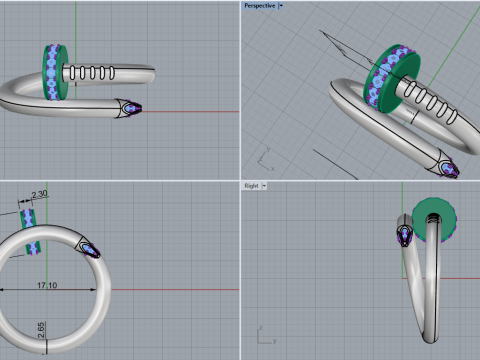Select the 17.10 diameter dimension text
The height and width of the screenshot is (360, 480).
click(47, 285)
